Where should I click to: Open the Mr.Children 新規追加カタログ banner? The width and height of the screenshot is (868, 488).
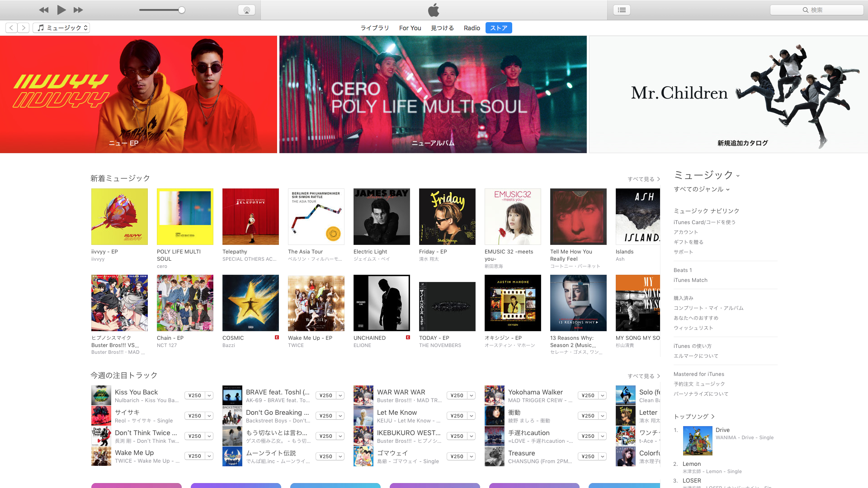point(728,94)
